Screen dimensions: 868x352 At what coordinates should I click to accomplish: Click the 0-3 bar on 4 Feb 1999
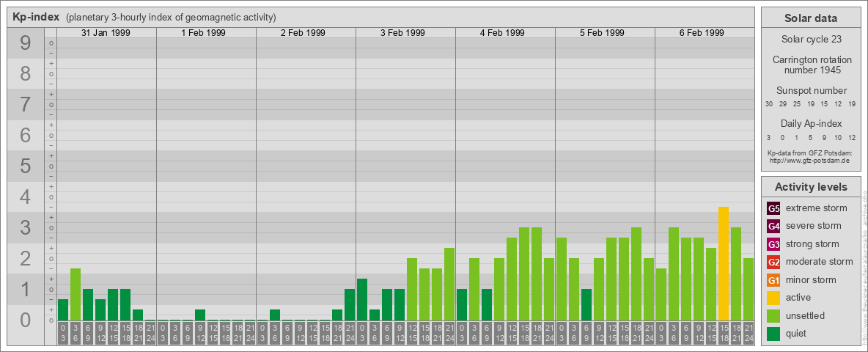tap(462, 304)
